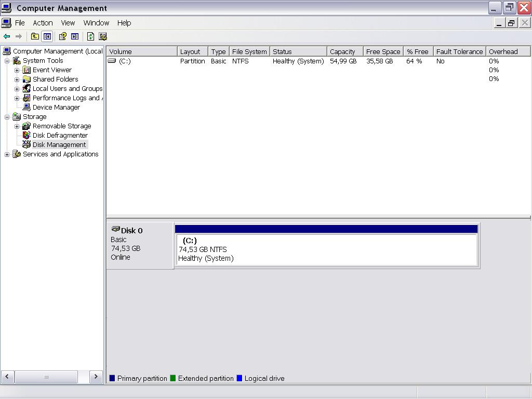Sort by the Capacity column header
The width and height of the screenshot is (532, 399).
[345, 51]
